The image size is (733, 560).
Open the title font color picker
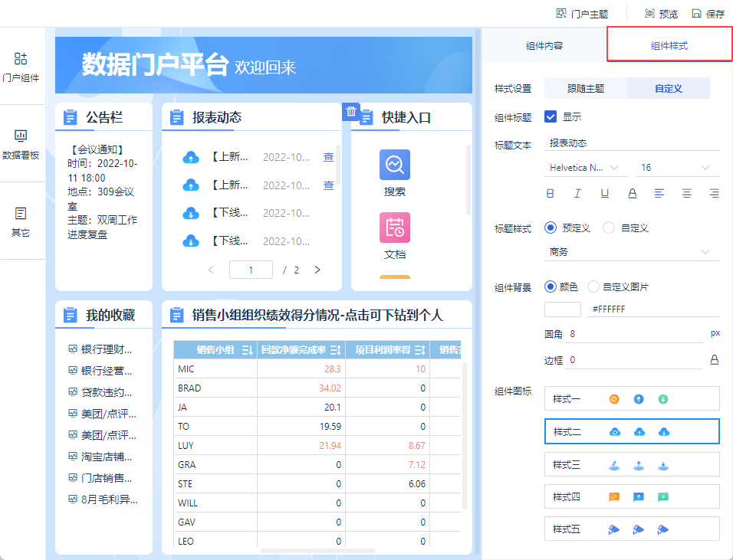click(632, 193)
